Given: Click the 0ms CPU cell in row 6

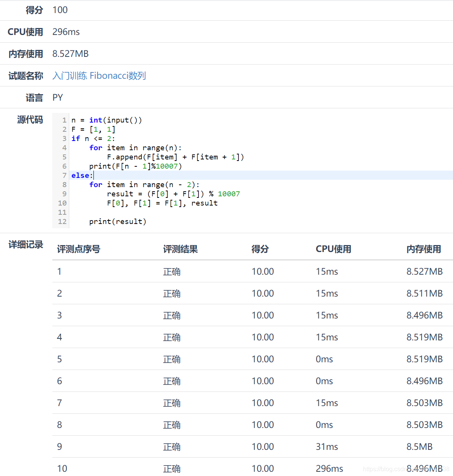Looking at the screenshot, I should click(324, 381).
